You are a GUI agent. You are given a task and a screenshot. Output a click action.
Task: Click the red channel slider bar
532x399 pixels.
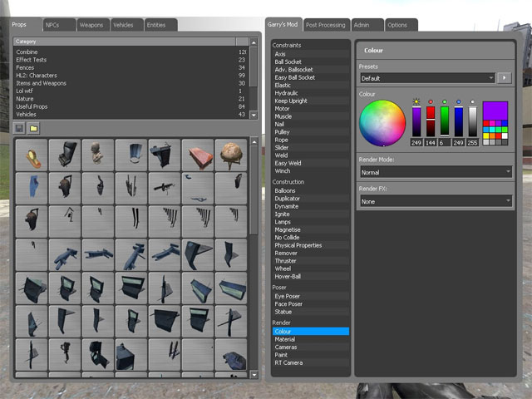coord(431,122)
